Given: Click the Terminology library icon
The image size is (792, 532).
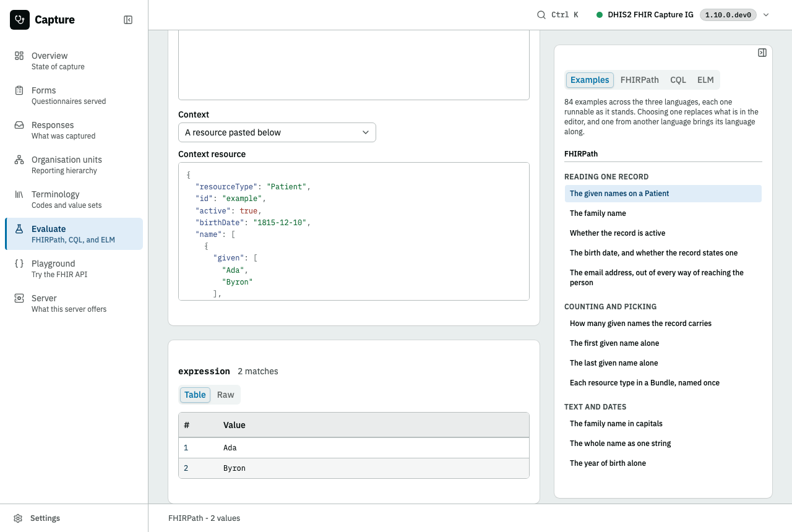Looking at the screenshot, I should [19, 194].
